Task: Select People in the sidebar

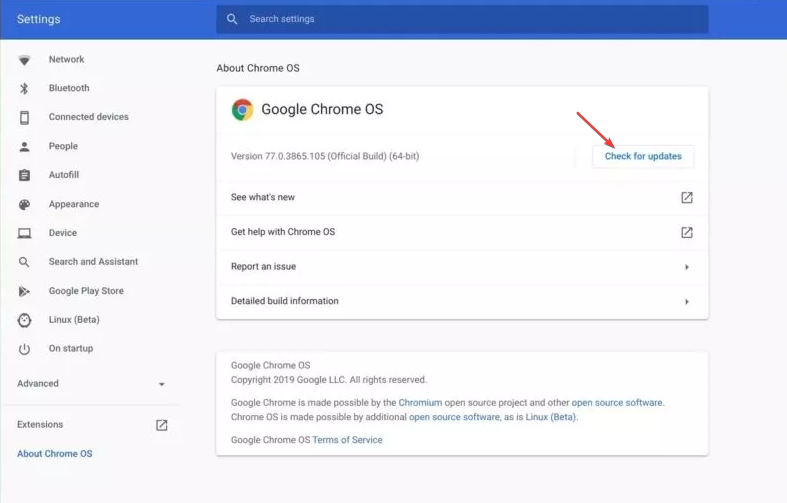Action: [63, 146]
